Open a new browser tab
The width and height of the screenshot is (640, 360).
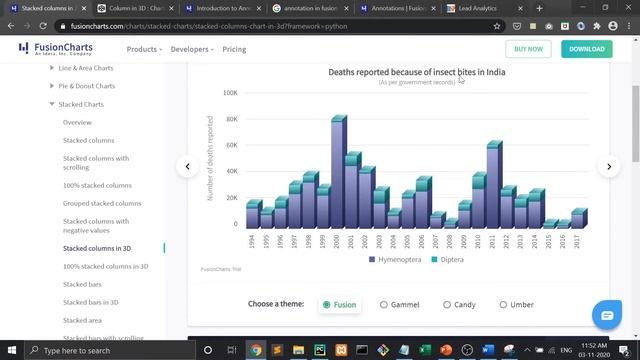[539, 8]
